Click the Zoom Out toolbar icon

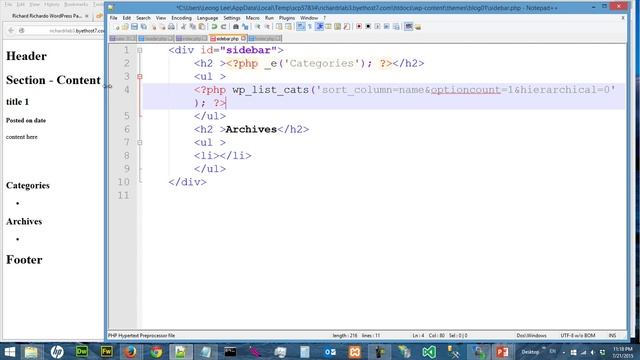coord(267,27)
